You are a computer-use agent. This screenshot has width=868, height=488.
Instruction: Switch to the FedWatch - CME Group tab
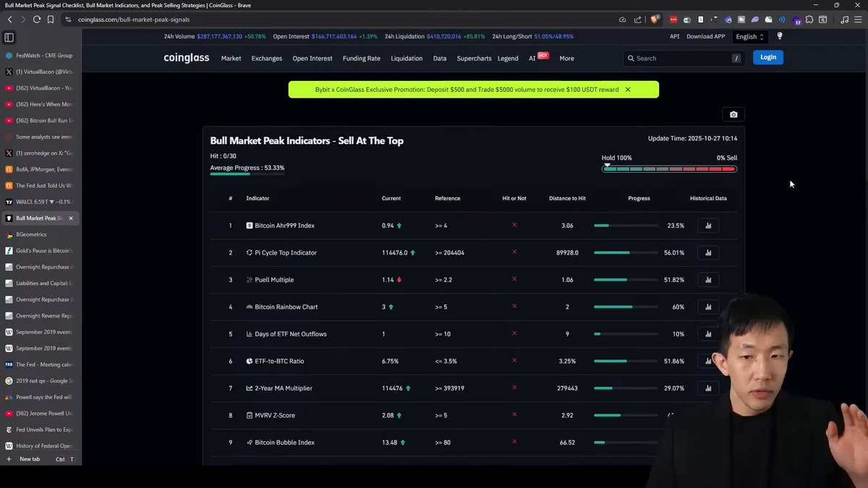(41, 55)
